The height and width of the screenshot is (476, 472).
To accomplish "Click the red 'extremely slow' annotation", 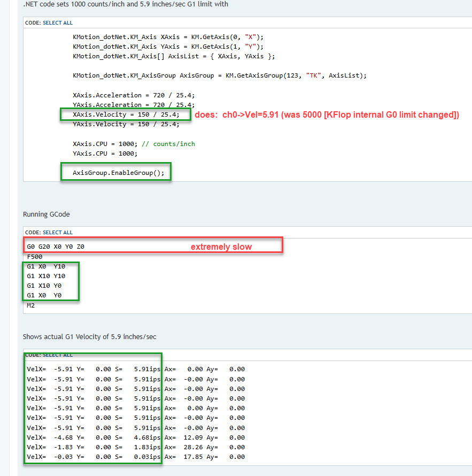I will coord(221,247).
